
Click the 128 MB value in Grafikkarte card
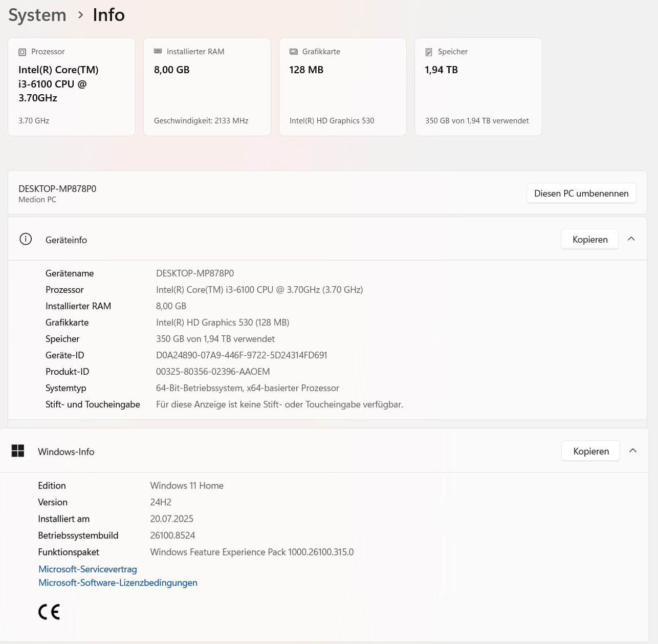click(306, 70)
